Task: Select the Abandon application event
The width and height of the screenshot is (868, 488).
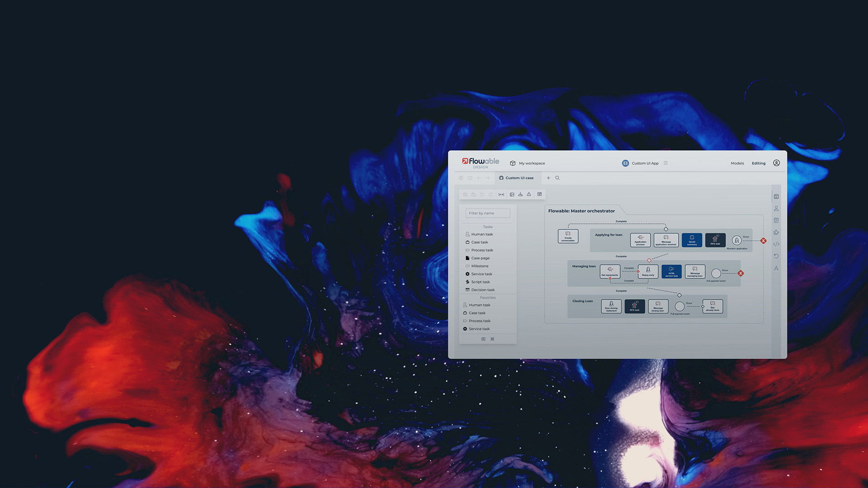Action: (x=736, y=241)
